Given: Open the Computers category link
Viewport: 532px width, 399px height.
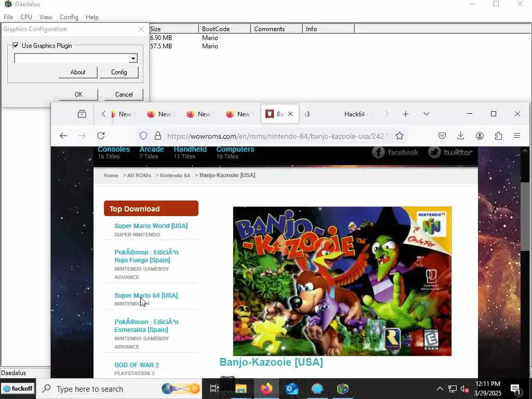Looking at the screenshot, I should [x=235, y=149].
